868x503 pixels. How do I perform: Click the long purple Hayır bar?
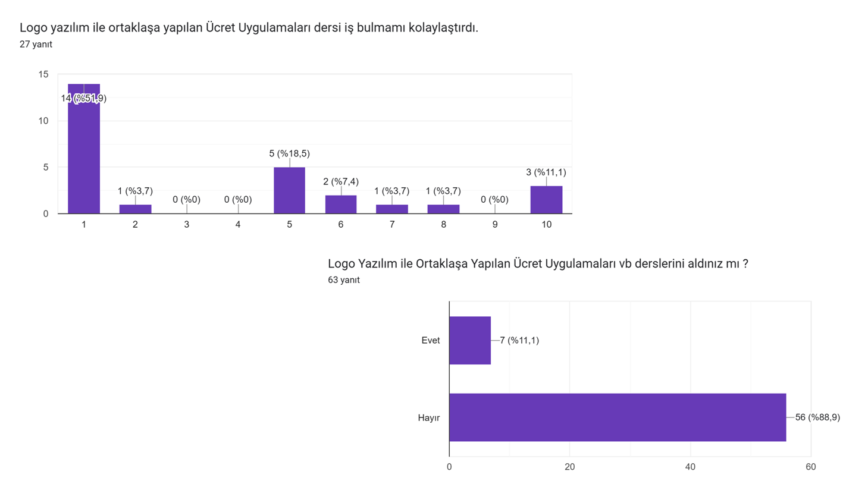[617, 417]
